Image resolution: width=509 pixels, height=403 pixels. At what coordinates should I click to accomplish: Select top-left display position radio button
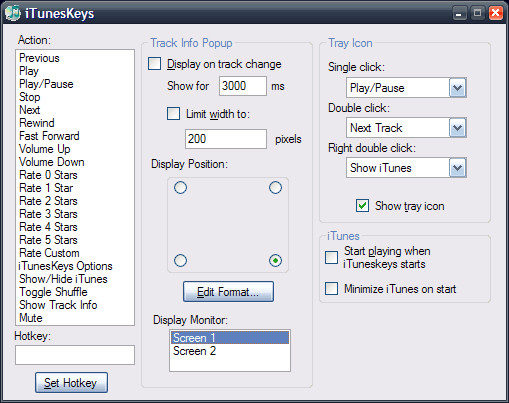(x=180, y=188)
